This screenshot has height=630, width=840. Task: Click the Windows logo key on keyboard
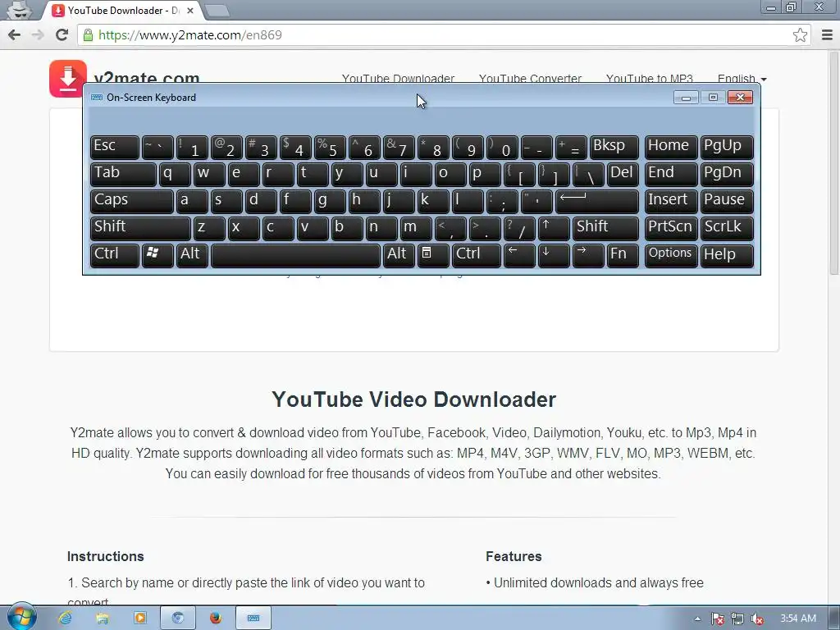coord(157,255)
